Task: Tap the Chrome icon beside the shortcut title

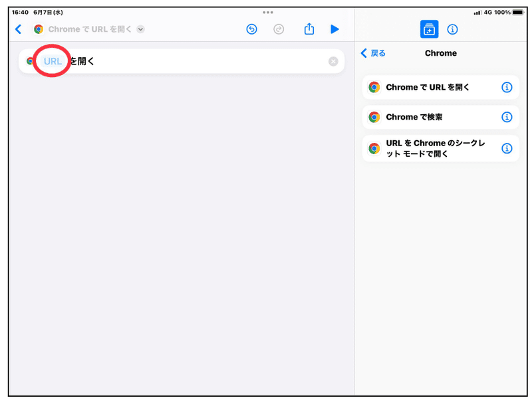Action: (x=39, y=29)
